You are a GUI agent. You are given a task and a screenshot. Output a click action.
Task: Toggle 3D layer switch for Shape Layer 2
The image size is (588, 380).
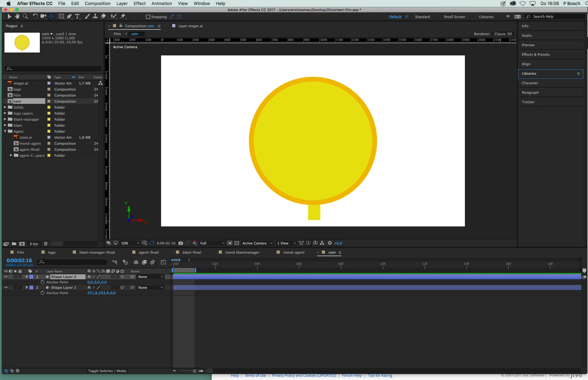(x=122, y=277)
